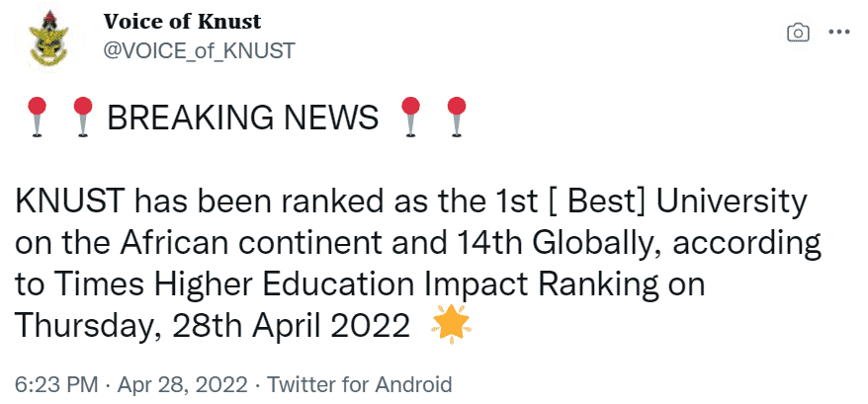This screenshot has width=868, height=404.
Task: Open the three-dot more options menu
Action: click(838, 32)
